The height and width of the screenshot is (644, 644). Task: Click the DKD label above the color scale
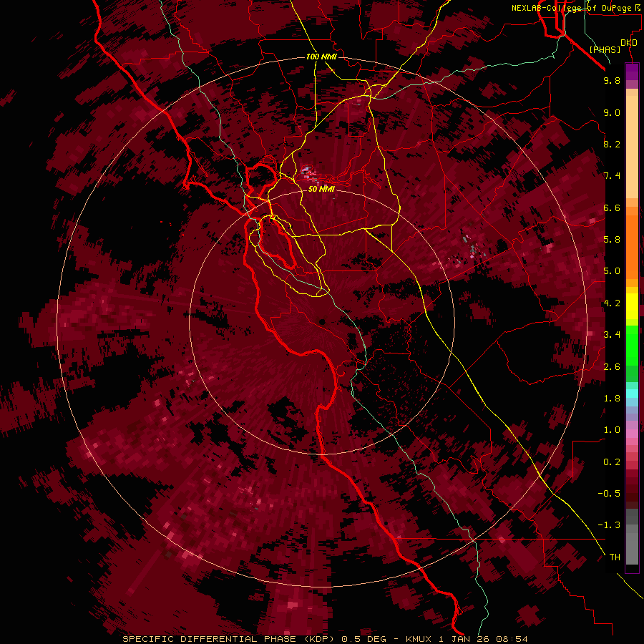click(629, 43)
